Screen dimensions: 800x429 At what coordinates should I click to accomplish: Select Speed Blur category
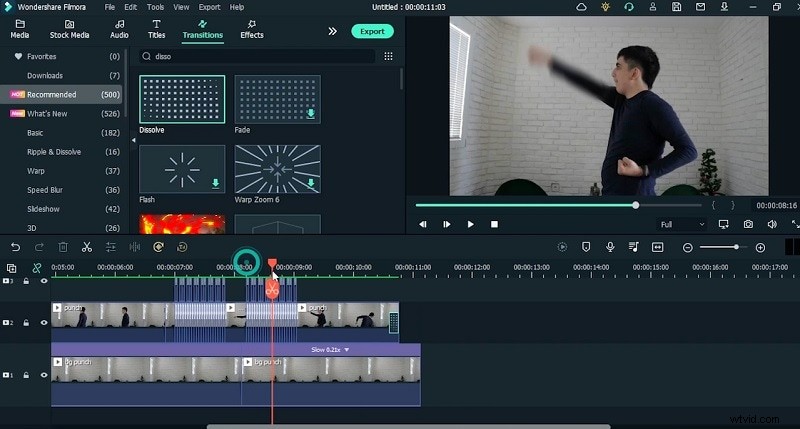61,190
